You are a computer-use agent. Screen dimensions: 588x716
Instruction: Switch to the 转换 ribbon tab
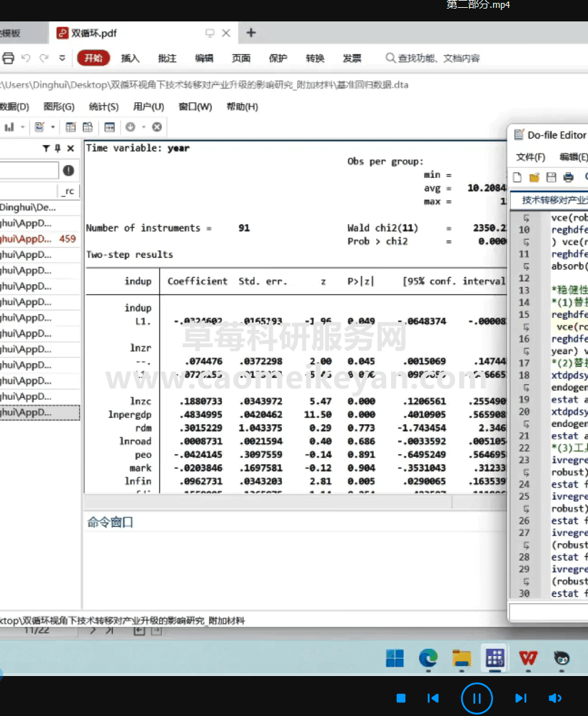[315, 58]
